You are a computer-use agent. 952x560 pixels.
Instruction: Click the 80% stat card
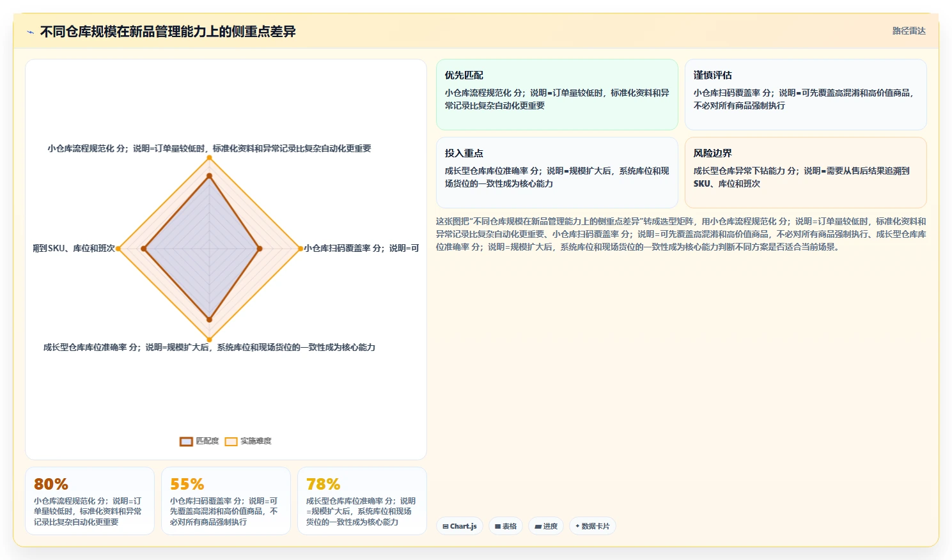90,501
